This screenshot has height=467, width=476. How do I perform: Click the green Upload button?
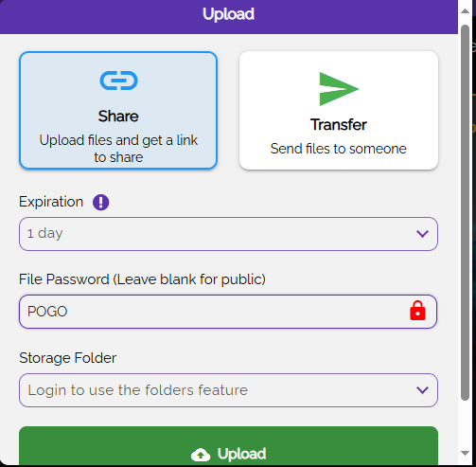(228, 446)
